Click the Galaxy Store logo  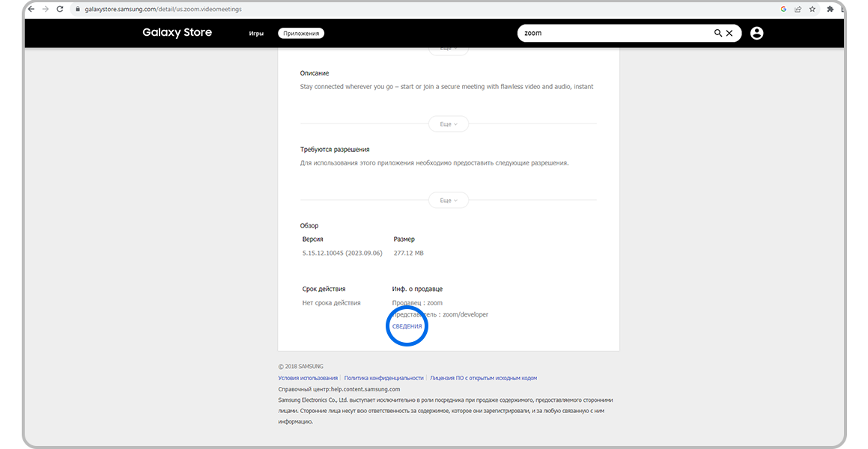[x=177, y=33]
